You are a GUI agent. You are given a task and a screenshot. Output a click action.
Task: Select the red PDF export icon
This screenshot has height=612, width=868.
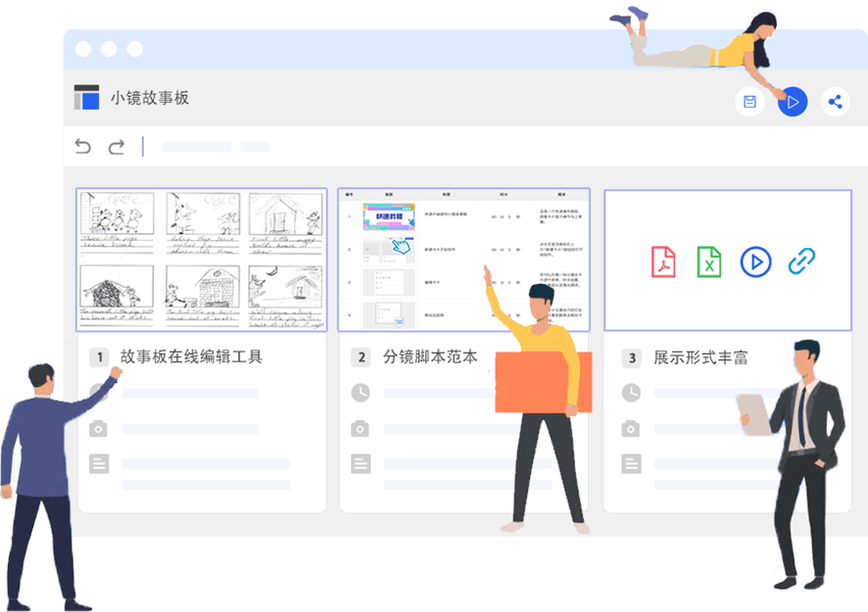pyautogui.click(x=664, y=261)
